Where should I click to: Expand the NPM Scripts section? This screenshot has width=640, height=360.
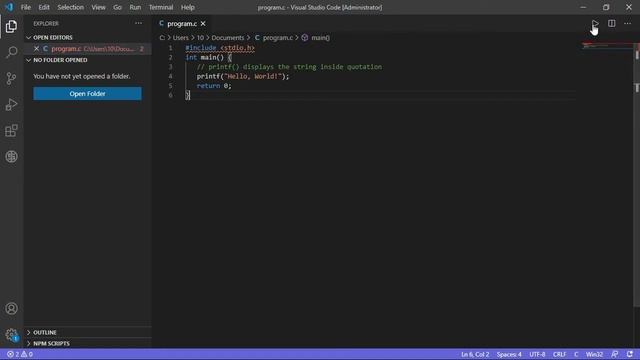[51, 344]
